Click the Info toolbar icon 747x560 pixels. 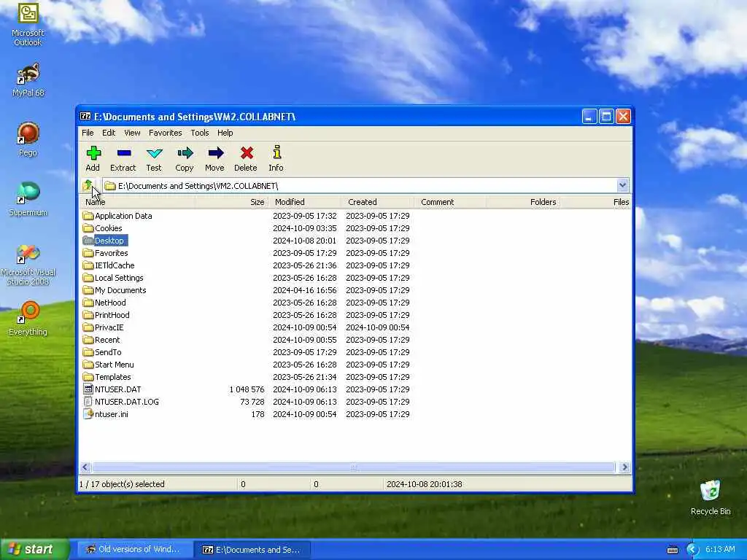[276, 152]
